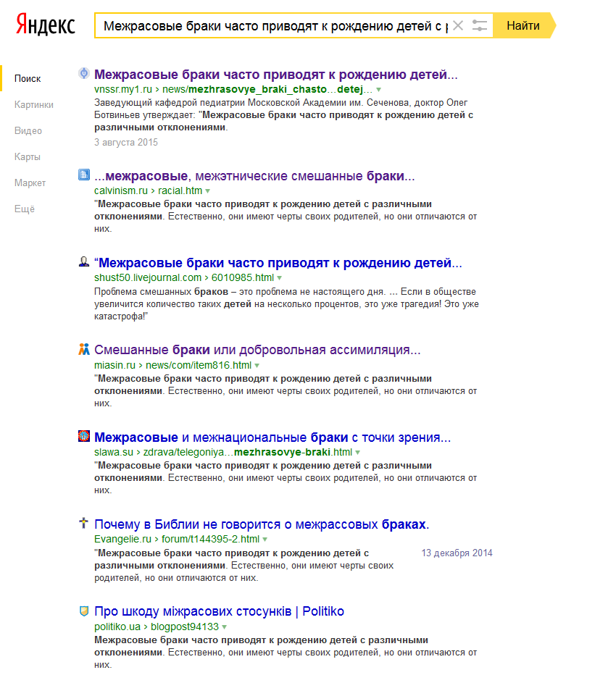Open the livejournal quoted result title link
616x683 pixels.
[278, 263]
